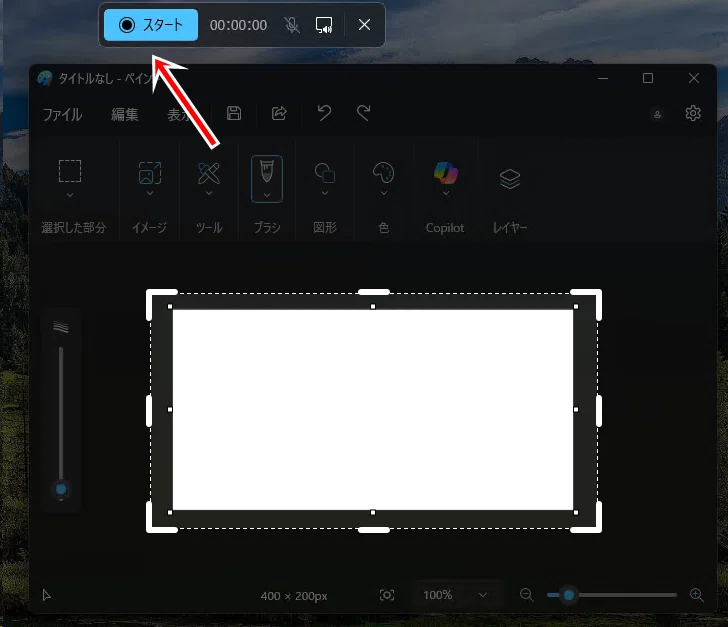Click the Save floppy disk icon
728x627 pixels.
(234, 113)
